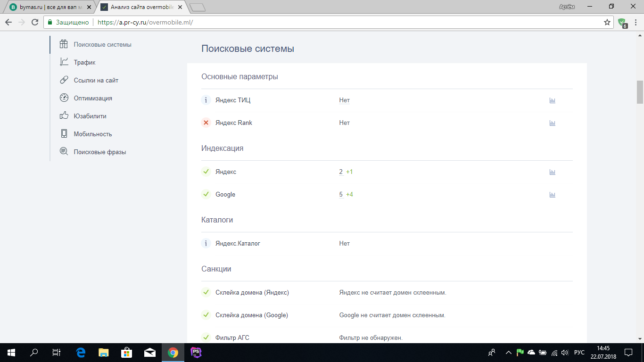Image resolution: width=644 pixels, height=362 pixels.
Task: Close the Анализ сайта overmobile tab
Action: [180, 7]
